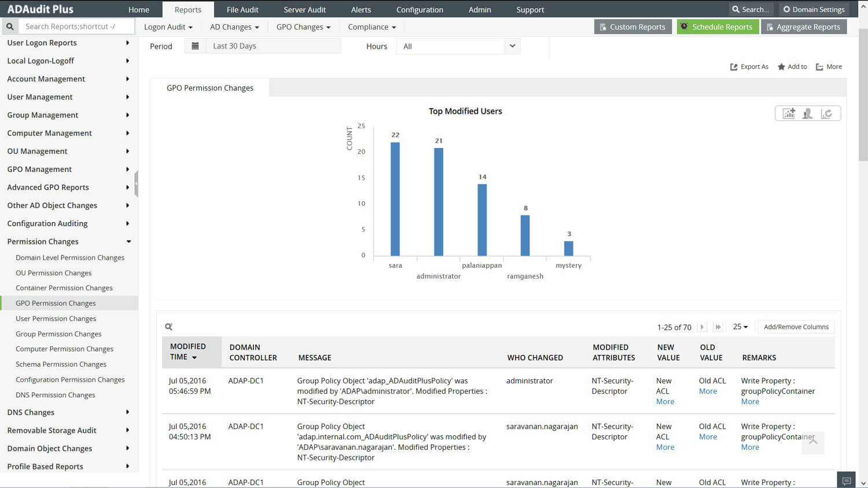Switch to the File Audit tab
Viewport: 868px width, 488px height.
242,10
